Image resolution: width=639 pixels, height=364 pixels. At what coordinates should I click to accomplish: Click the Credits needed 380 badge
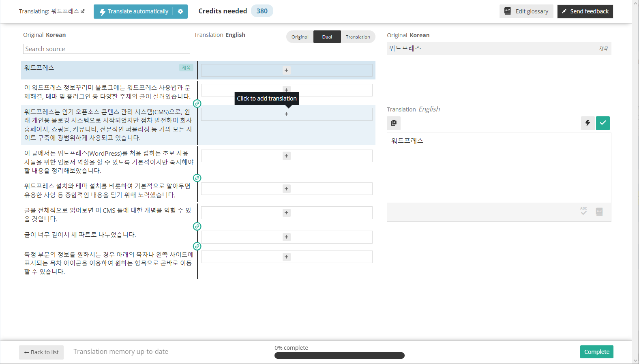[262, 11]
